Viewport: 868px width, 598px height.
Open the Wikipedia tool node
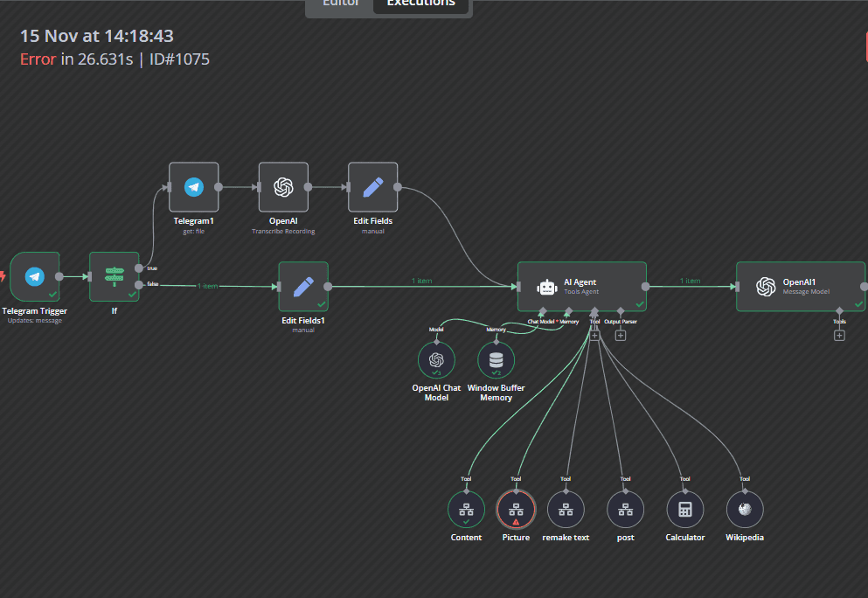click(x=745, y=510)
